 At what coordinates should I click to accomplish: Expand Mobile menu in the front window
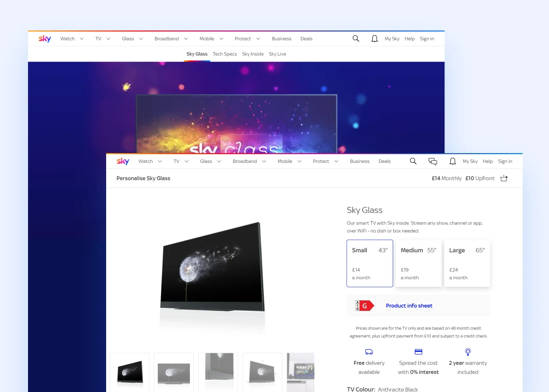pos(290,161)
